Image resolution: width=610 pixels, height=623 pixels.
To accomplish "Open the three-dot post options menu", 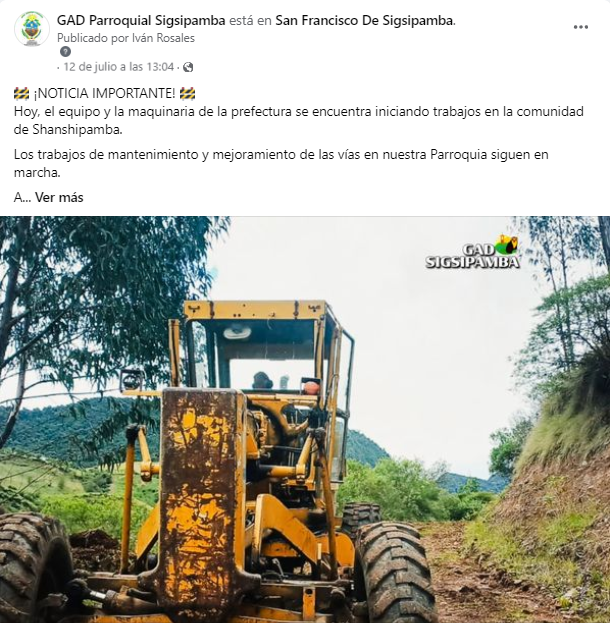I will tap(581, 27).
